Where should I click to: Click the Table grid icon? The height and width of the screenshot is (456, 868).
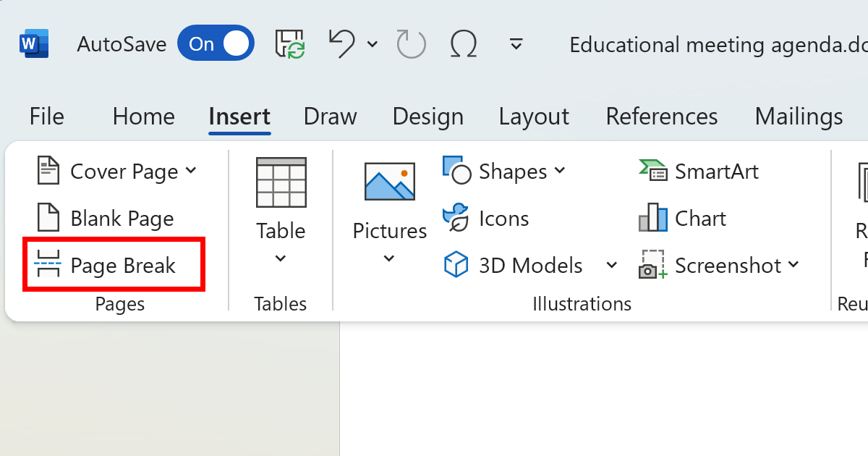pos(281,182)
